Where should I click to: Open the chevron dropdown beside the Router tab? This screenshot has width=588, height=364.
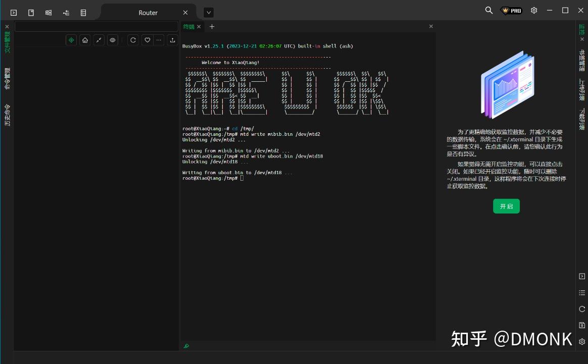click(x=209, y=12)
